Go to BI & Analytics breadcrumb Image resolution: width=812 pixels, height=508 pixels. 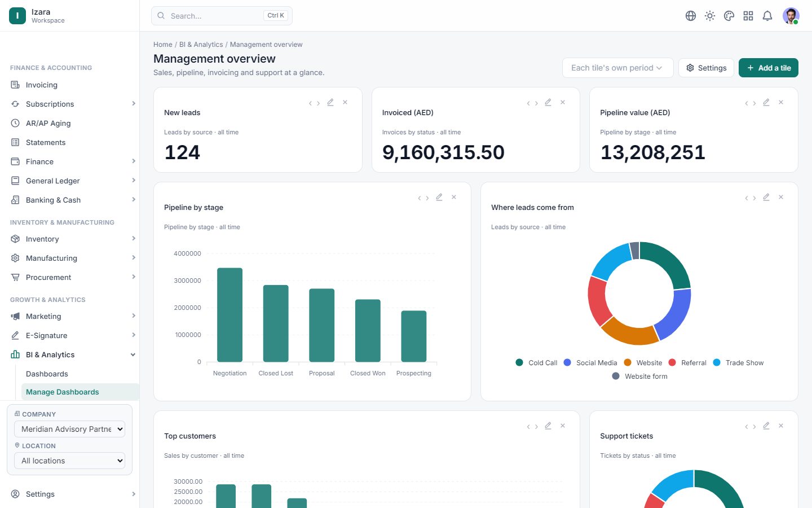coord(201,45)
